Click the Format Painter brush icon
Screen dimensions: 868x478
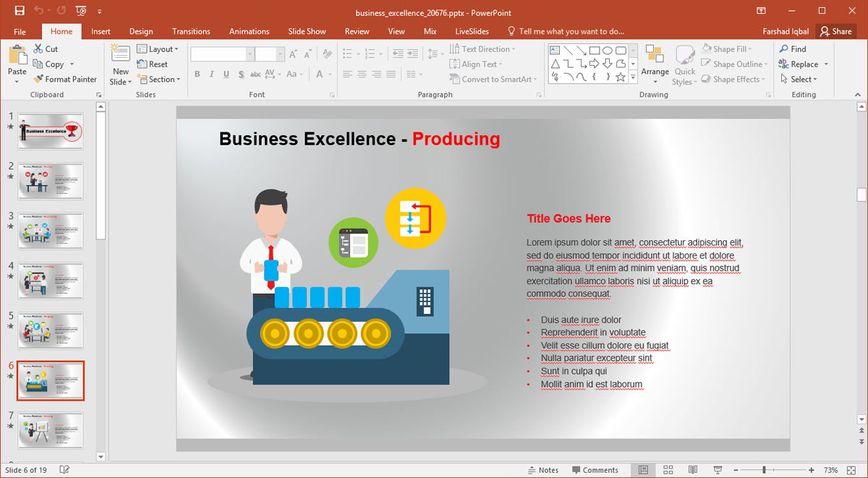tap(38, 80)
